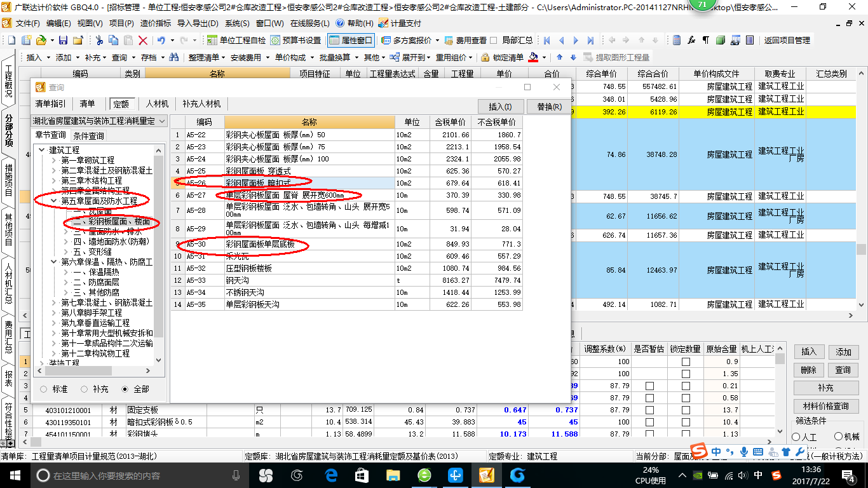Screen dimensions: 868x488
Task: Switch to the 补充人材机 tab
Action: tap(201, 104)
